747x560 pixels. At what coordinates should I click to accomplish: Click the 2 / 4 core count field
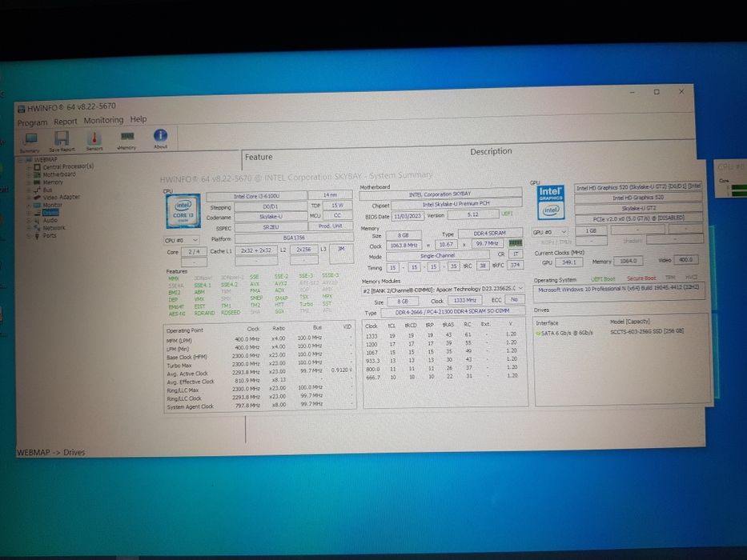point(194,251)
